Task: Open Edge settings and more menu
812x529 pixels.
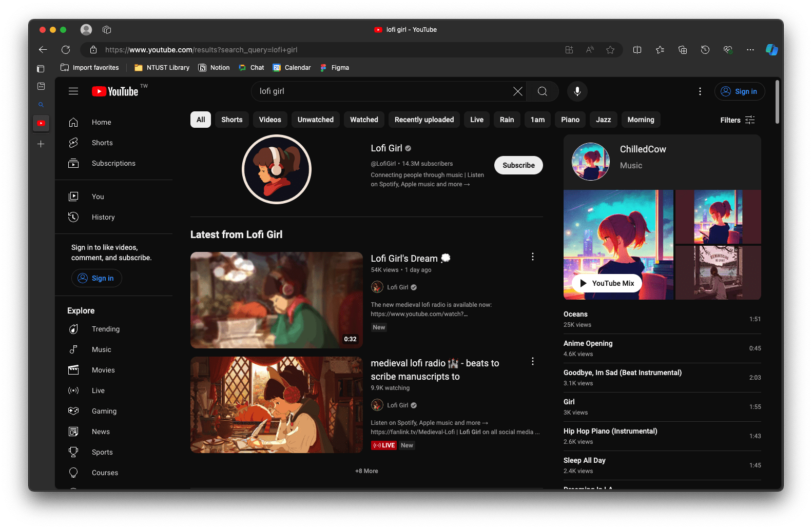Action: point(750,50)
